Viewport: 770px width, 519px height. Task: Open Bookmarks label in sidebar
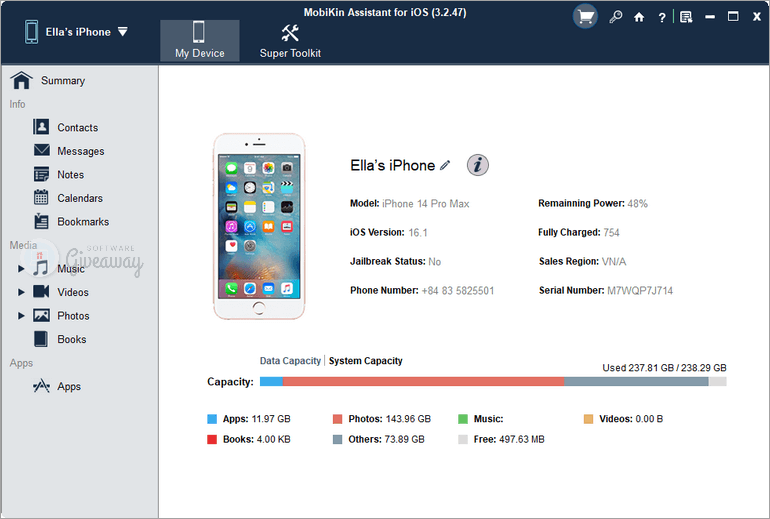point(83,222)
